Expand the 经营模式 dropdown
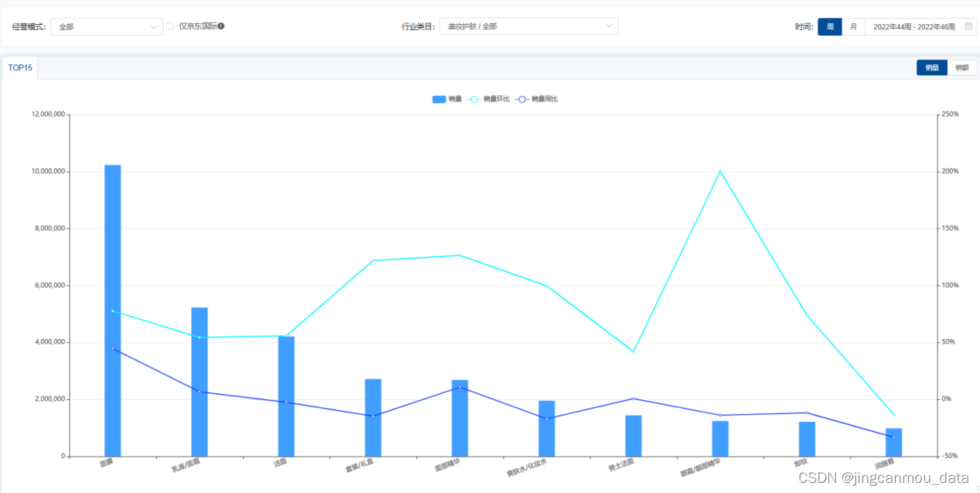The height and width of the screenshot is (493, 980). tap(107, 27)
